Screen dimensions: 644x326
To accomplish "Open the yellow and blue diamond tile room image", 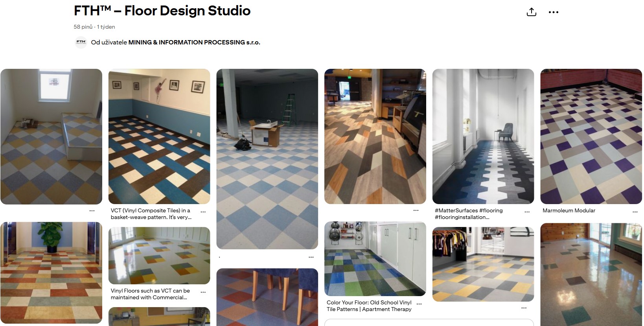I will [x=51, y=136].
